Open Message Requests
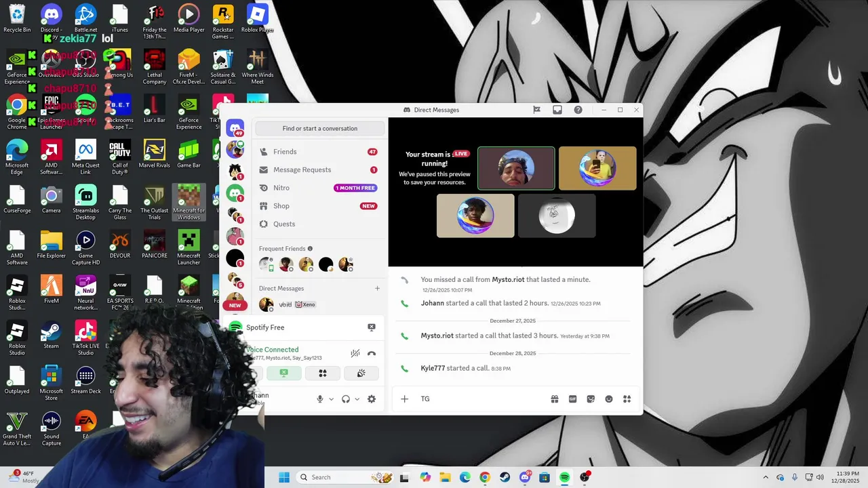Image resolution: width=868 pixels, height=488 pixels. pos(319,170)
